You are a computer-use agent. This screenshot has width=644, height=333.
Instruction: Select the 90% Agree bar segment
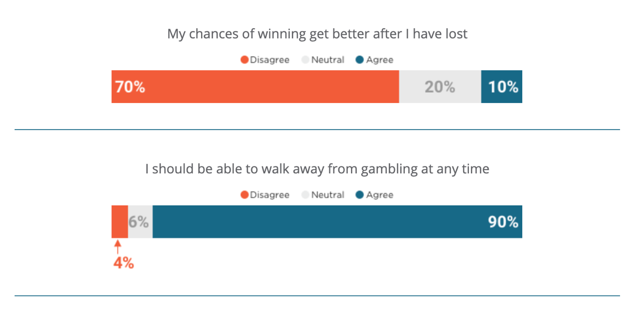337,222
